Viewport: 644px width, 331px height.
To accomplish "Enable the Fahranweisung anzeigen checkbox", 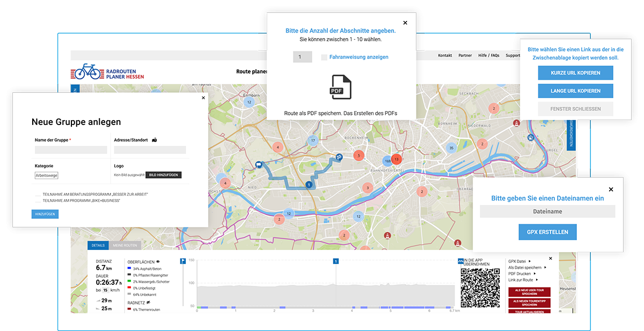I will coord(324,57).
